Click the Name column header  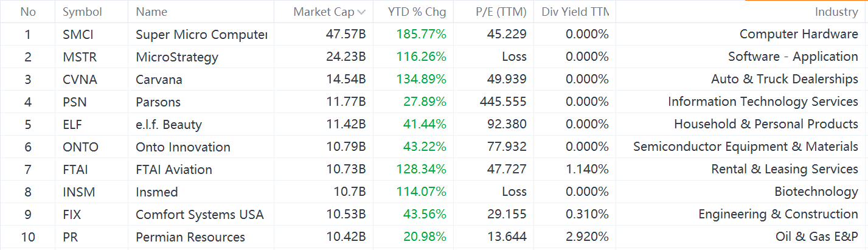click(x=151, y=12)
